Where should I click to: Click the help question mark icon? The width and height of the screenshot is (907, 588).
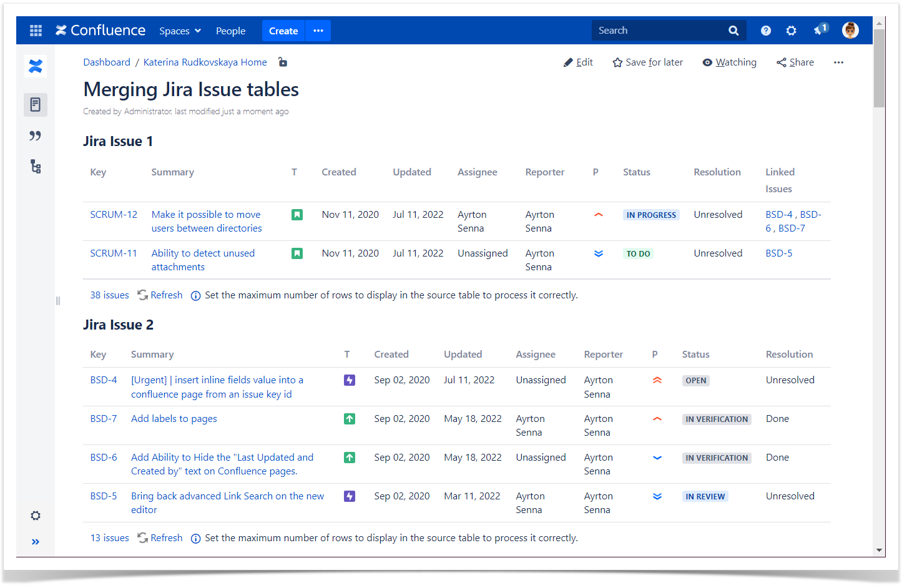[x=765, y=31]
